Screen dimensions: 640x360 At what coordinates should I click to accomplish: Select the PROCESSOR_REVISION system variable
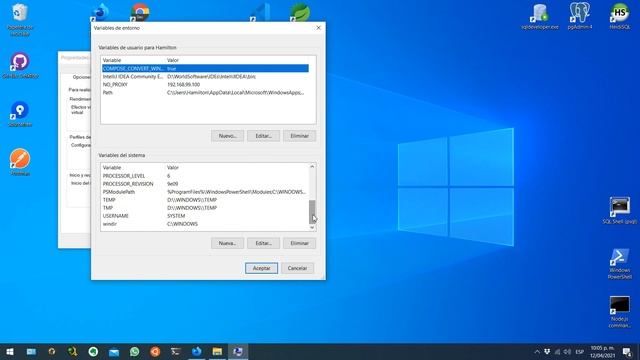tap(205, 184)
